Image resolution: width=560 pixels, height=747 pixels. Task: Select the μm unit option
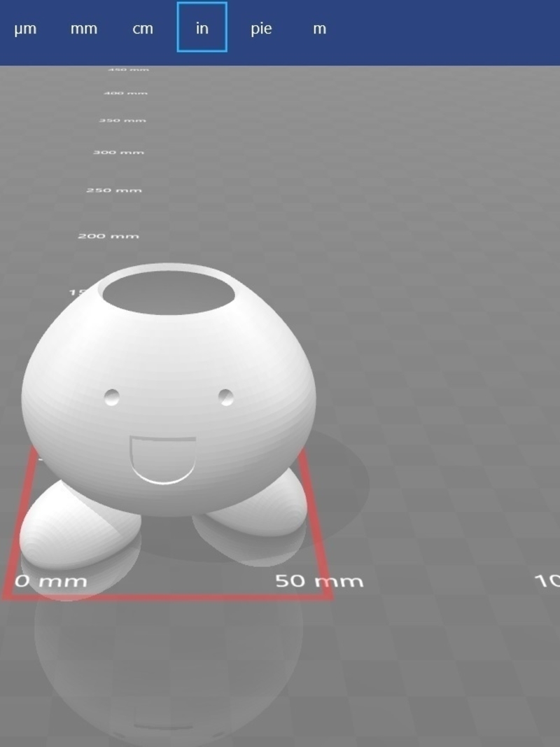coord(25,29)
